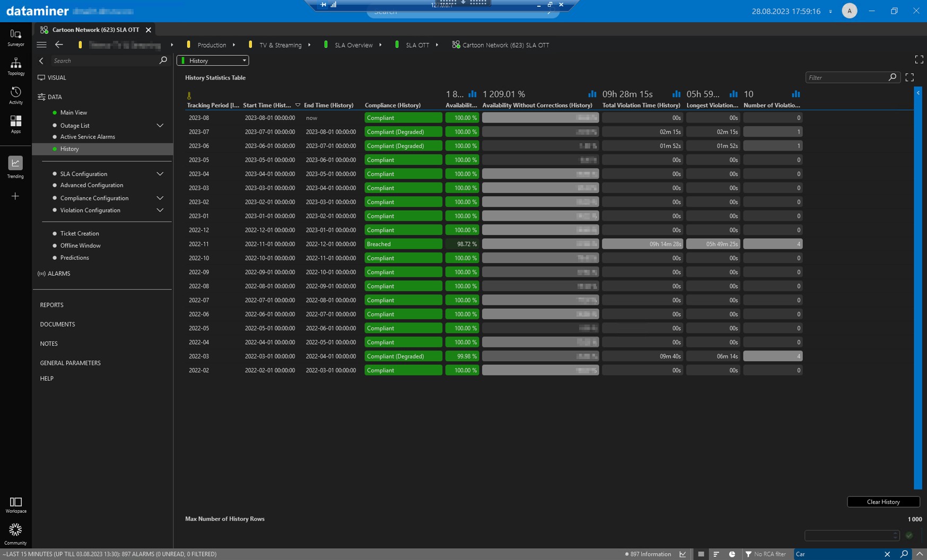This screenshot has height=560, width=927.
Task: Go back with the left arrow button
Action: (x=59, y=45)
